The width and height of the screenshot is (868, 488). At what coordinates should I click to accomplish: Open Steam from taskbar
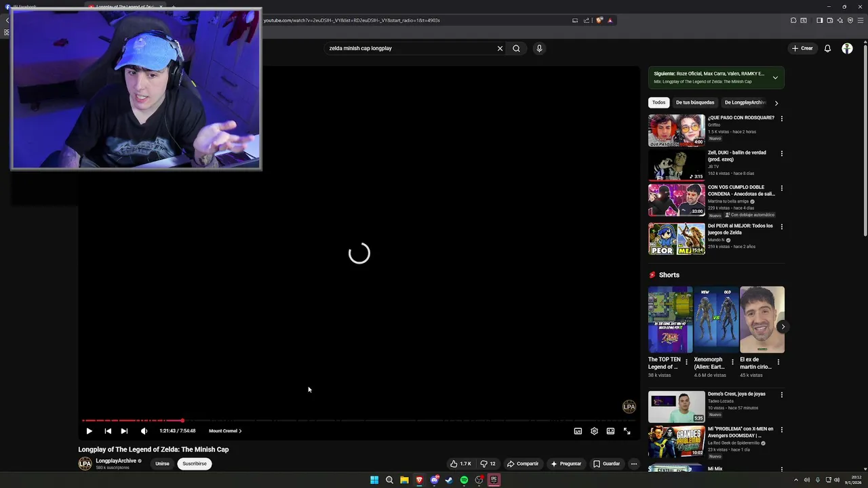449,480
